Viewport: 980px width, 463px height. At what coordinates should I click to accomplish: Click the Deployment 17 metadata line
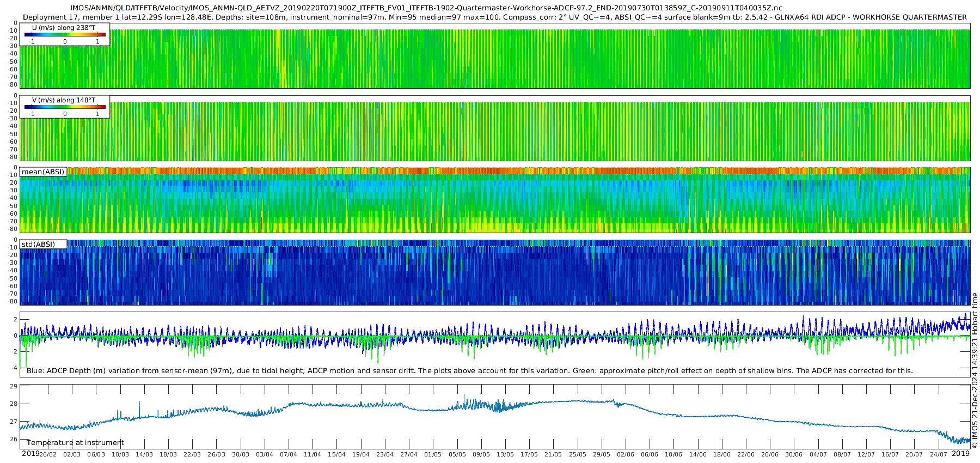pos(494,17)
